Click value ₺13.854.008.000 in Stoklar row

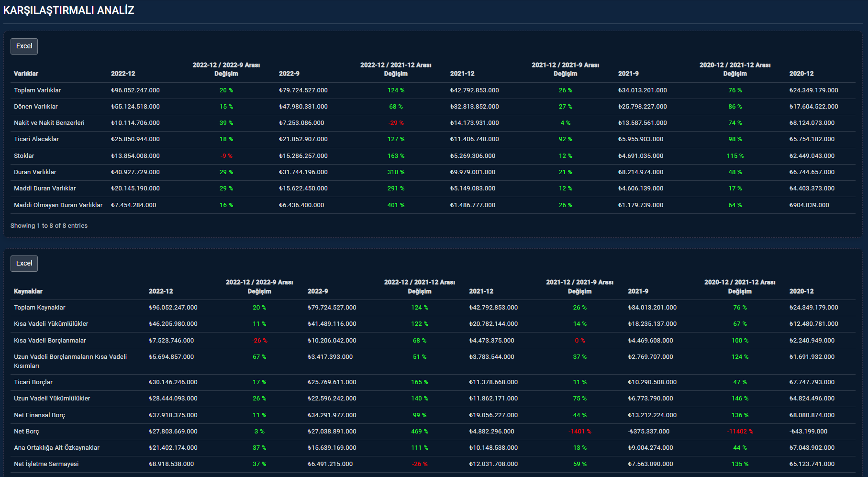[x=135, y=156]
